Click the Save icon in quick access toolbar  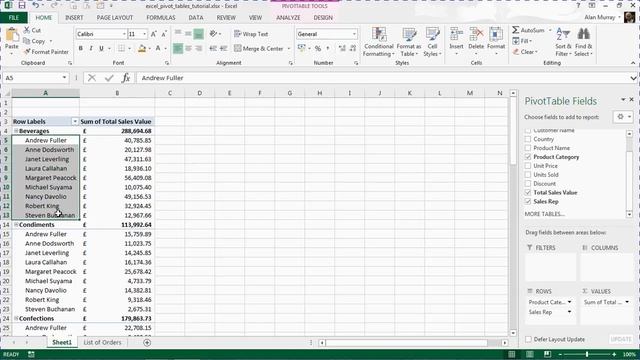(22, 6)
